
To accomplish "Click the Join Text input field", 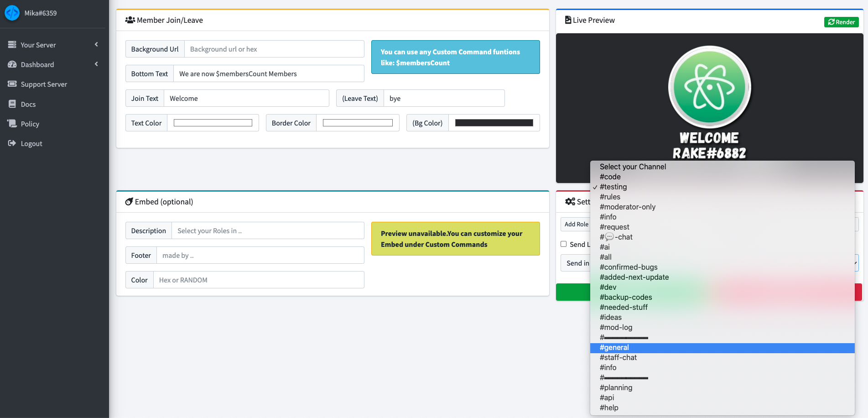I will coord(246,98).
